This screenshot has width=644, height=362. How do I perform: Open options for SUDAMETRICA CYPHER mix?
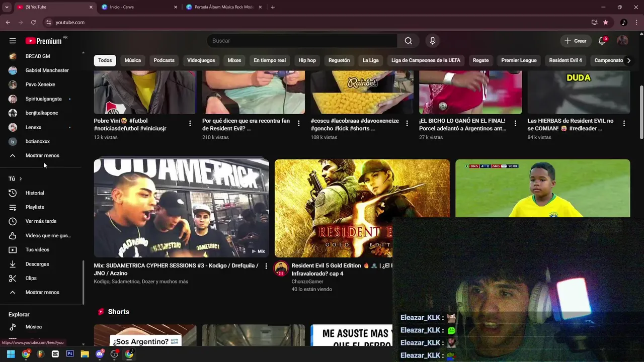266,266
